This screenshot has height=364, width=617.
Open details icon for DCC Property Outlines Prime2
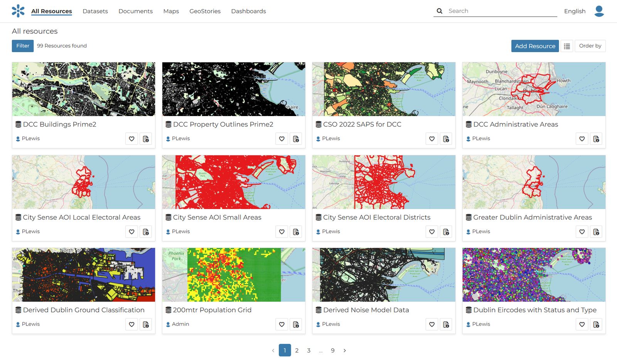(296, 139)
